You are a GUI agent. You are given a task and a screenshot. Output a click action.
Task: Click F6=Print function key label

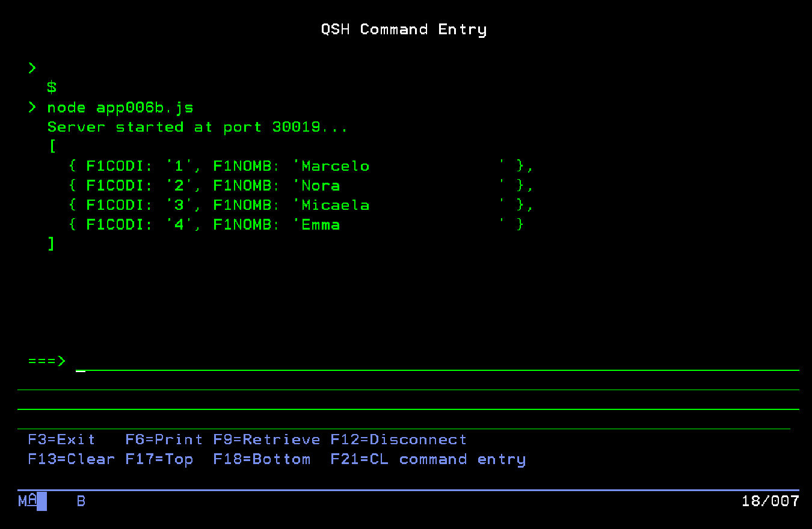[162, 439]
